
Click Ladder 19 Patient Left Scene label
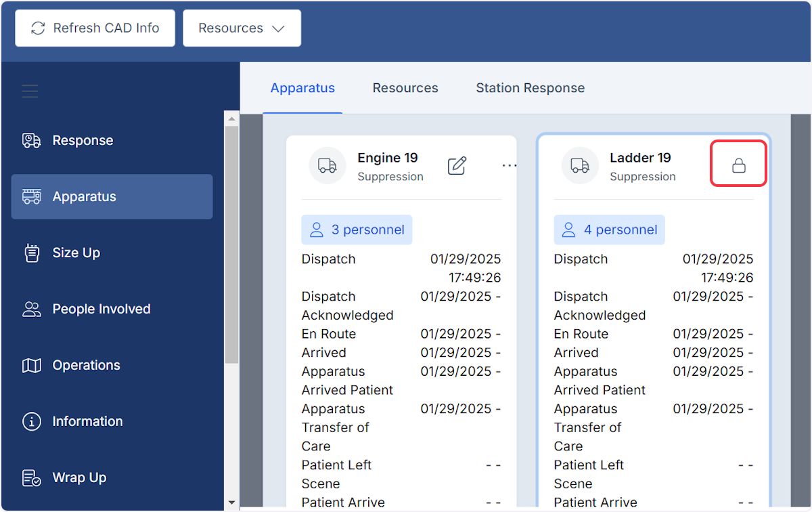[x=589, y=475]
